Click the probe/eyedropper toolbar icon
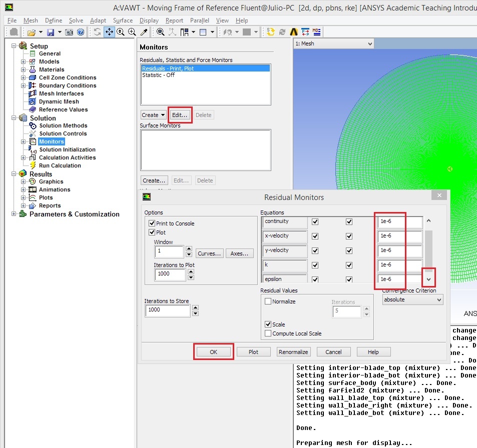 tap(144, 32)
